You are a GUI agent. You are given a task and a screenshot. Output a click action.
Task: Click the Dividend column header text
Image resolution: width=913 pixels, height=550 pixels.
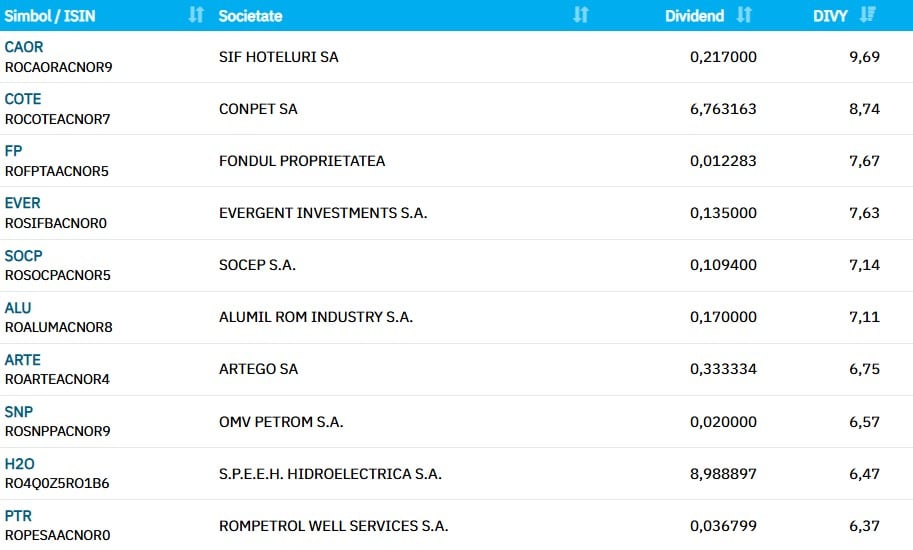coord(694,16)
